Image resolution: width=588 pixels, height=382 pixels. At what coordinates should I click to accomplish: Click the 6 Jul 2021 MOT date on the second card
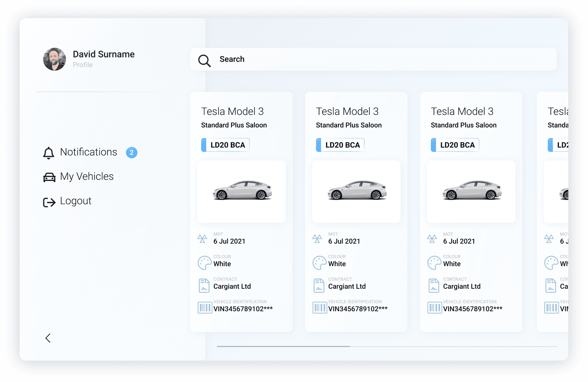pyautogui.click(x=344, y=241)
